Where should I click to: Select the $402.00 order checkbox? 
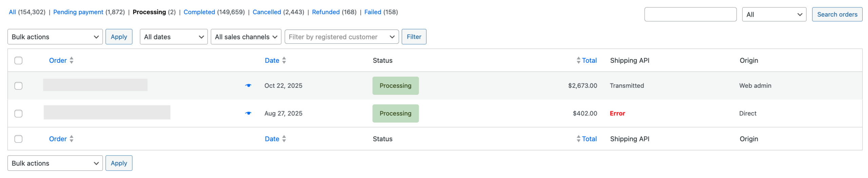coord(18,114)
